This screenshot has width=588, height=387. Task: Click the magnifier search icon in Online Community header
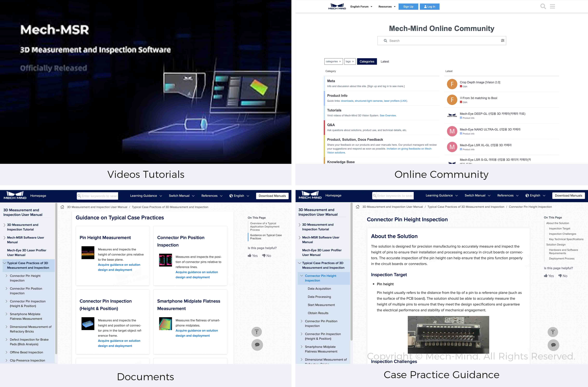[543, 6]
